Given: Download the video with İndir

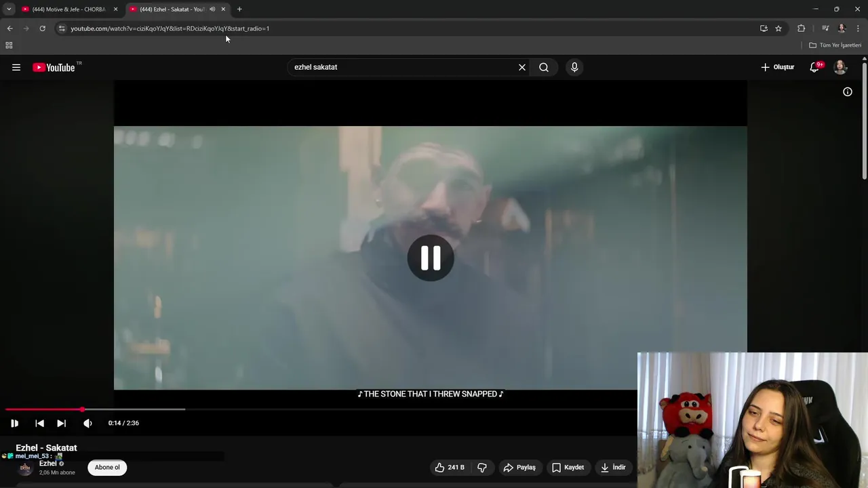Looking at the screenshot, I should pos(613,467).
